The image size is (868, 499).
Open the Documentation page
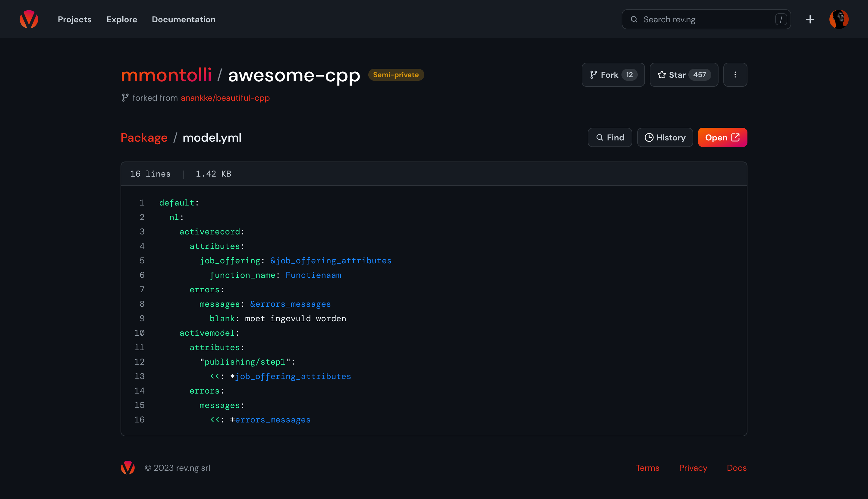point(184,20)
